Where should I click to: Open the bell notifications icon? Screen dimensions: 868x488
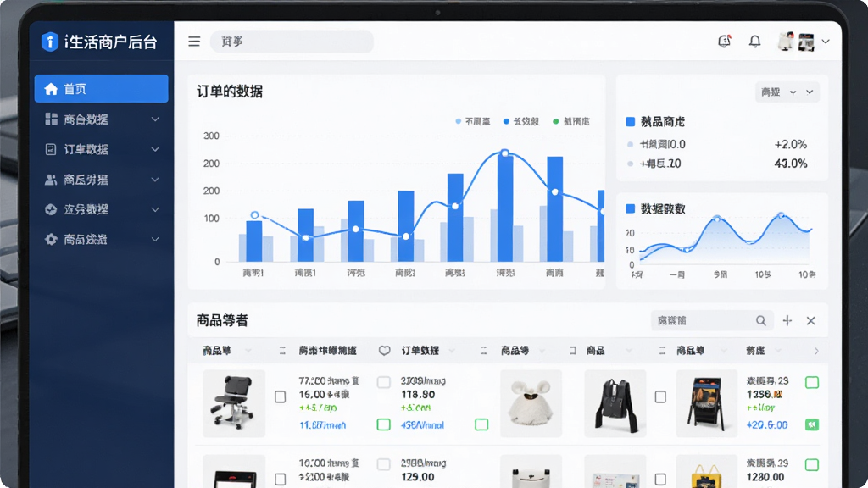(x=755, y=42)
